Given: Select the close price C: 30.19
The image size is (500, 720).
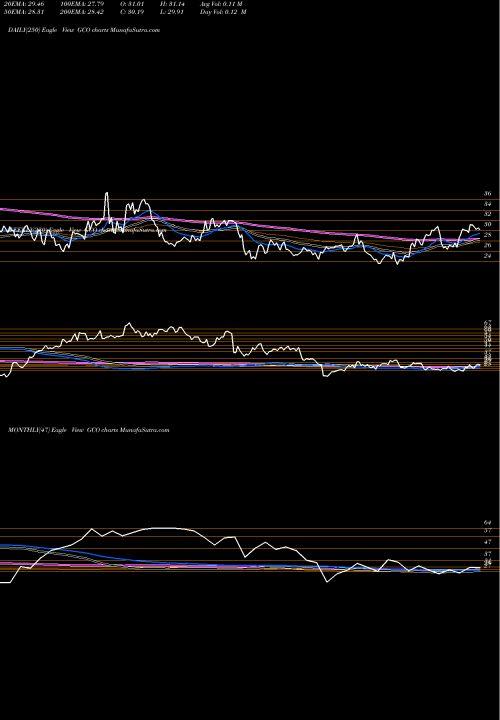Looking at the screenshot, I should point(133,12).
